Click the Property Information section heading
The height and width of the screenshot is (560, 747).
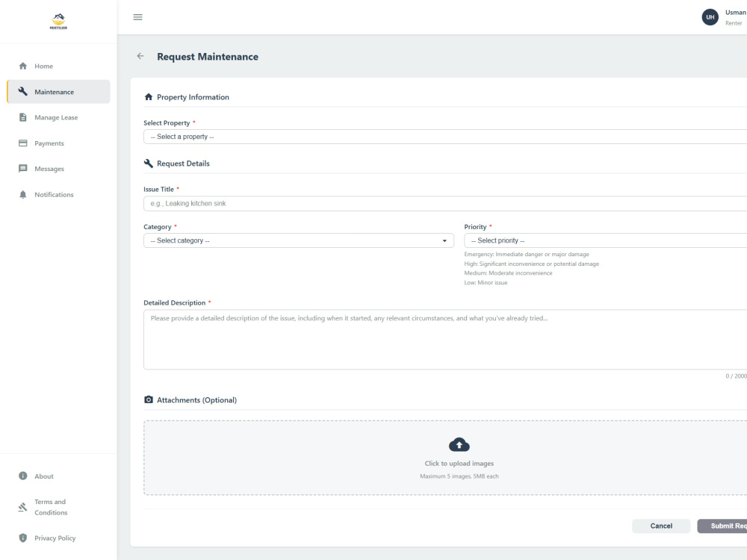(x=193, y=97)
